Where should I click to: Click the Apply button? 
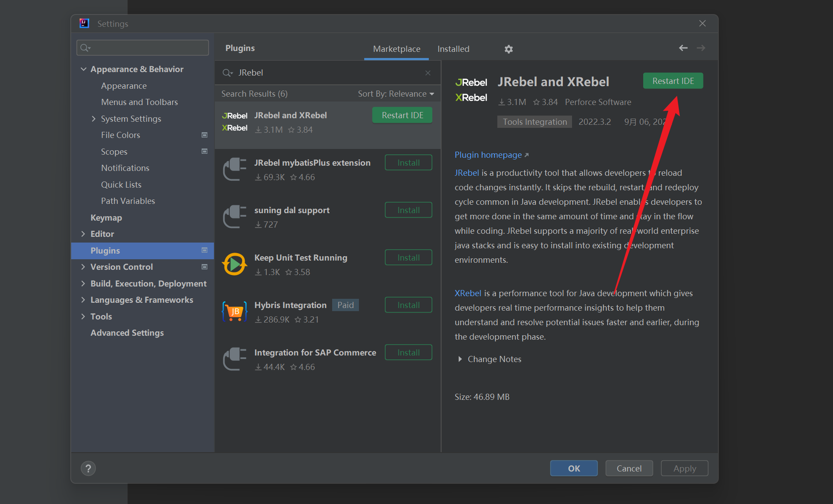(685, 468)
